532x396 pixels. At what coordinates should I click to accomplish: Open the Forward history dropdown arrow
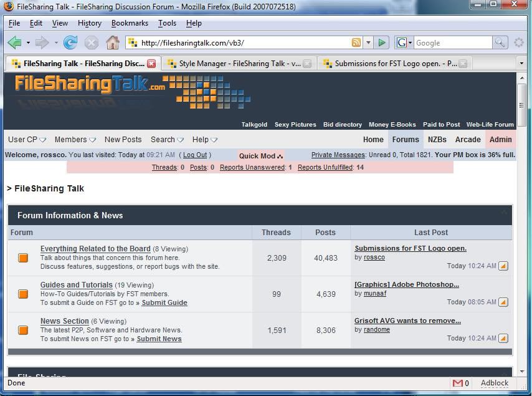[x=56, y=43]
